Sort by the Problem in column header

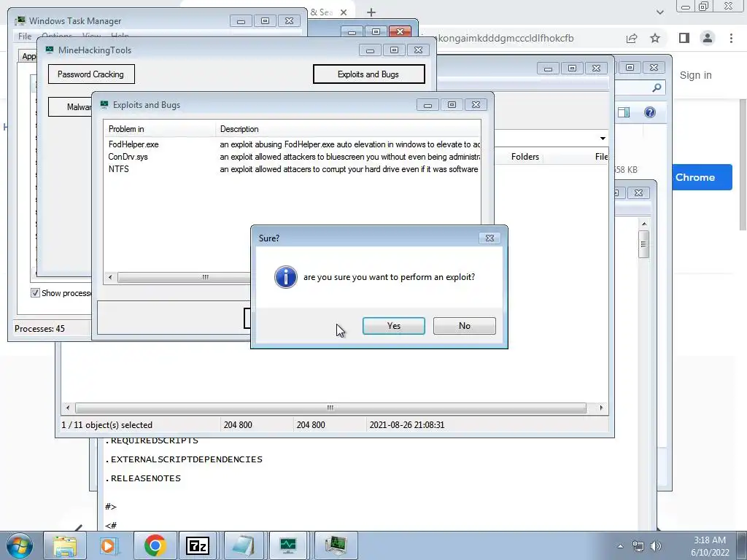click(160, 129)
